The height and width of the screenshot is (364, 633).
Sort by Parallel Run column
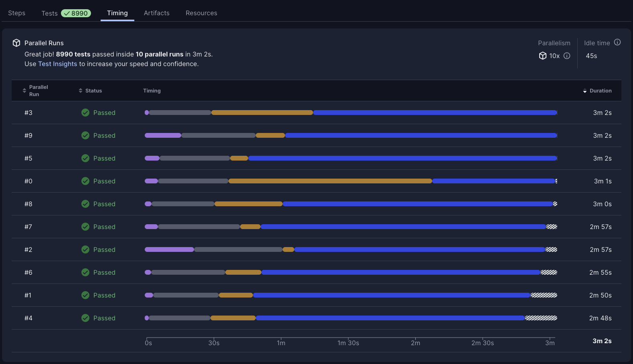click(x=35, y=90)
